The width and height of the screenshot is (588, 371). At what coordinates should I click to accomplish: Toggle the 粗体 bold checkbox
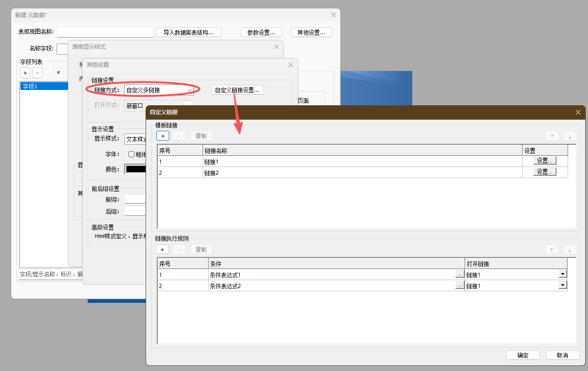tap(131, 154)
